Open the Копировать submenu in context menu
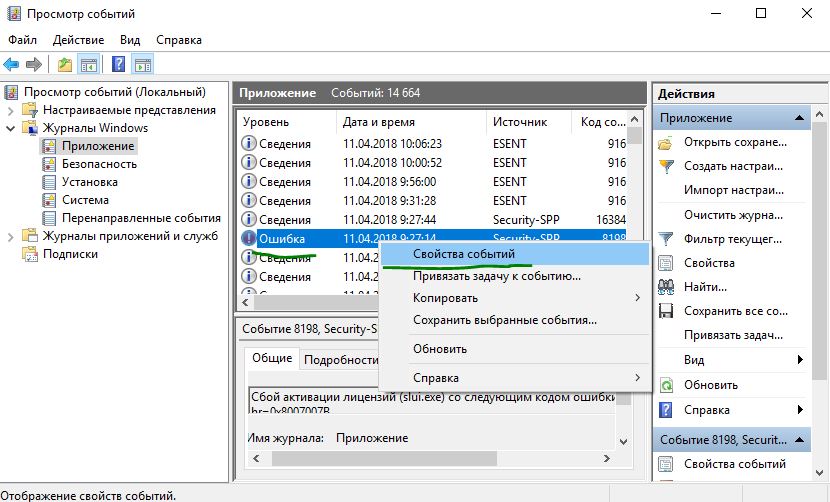The width and height of the screenshot is (830, 502). pyautogui.click(x=515, y=298)
